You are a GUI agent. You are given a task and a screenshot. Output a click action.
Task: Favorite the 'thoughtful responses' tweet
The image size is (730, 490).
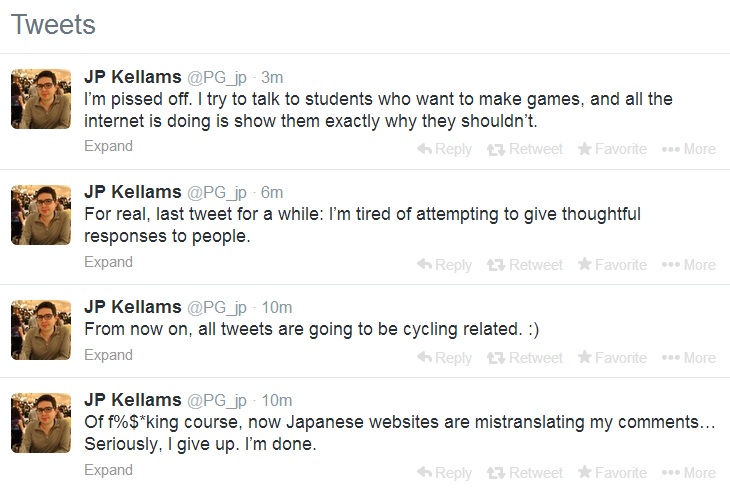point(612,265)
